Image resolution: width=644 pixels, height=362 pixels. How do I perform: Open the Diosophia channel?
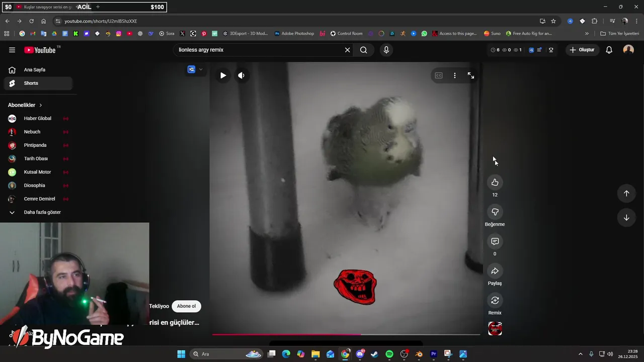pos(38,186)
